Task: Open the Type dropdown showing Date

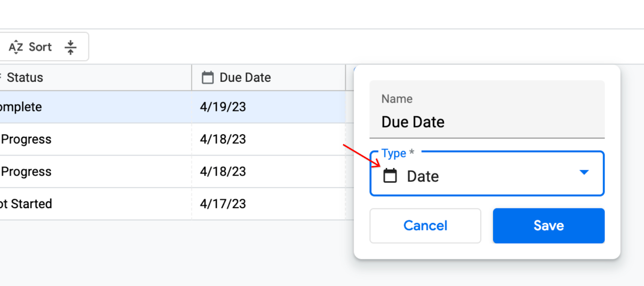Action: 486,174
